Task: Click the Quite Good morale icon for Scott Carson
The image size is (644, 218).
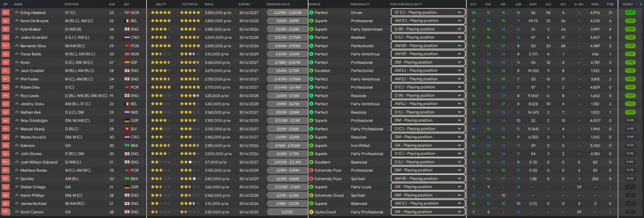Action: pyautogui.click(x=311, y=212)
